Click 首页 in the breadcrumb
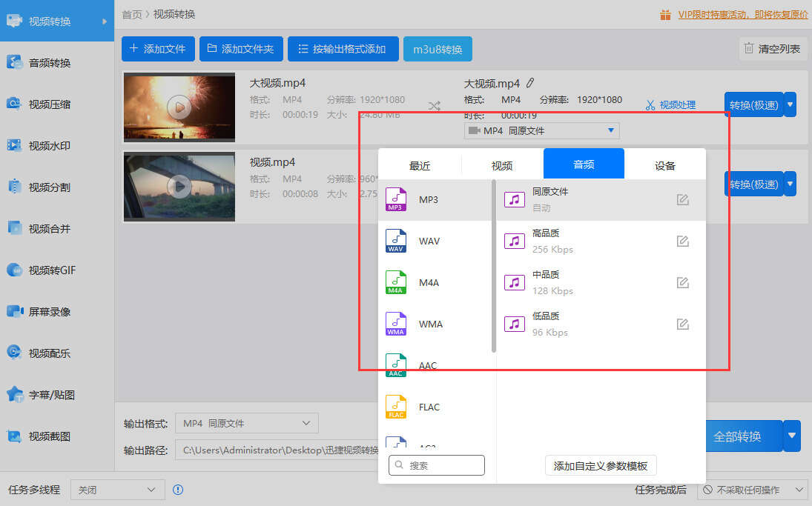 click(x=131, y=15)
